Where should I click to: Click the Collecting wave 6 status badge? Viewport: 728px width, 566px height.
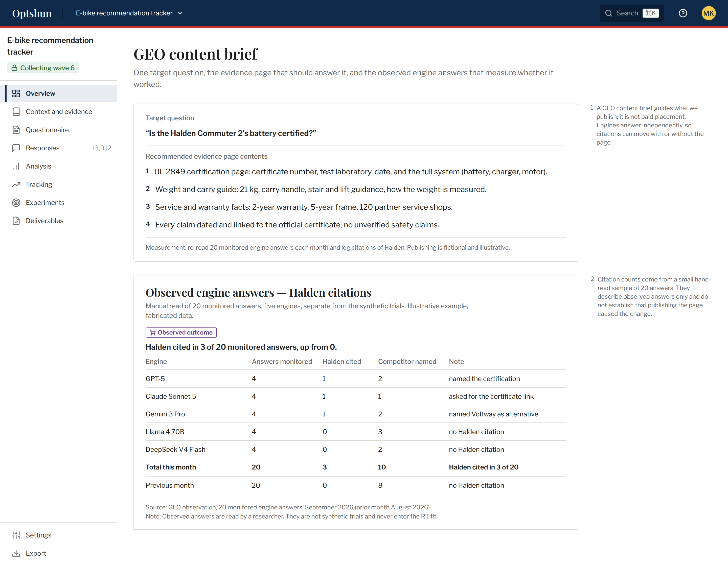(x=43, y=68)
